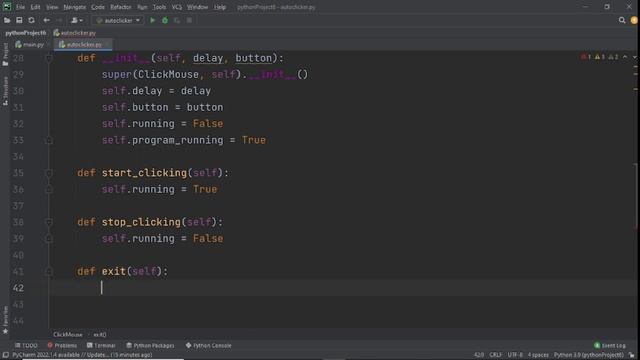
Task: Open the Problems tool window
Action: click(62, 345)
